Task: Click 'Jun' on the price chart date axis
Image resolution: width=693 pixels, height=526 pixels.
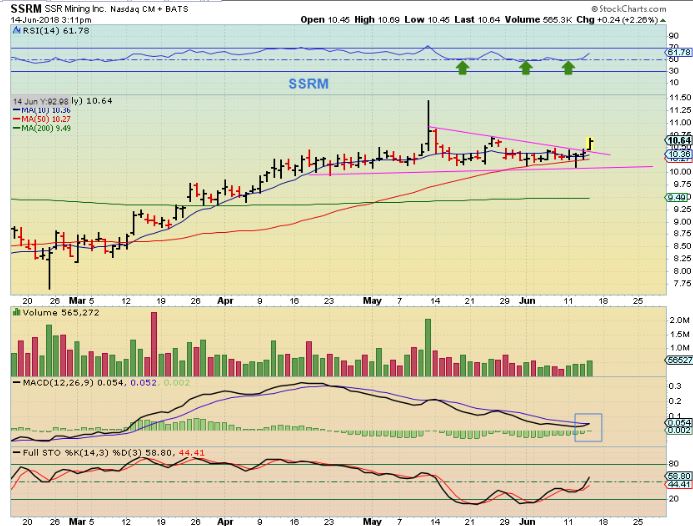Action: [527, 301]
